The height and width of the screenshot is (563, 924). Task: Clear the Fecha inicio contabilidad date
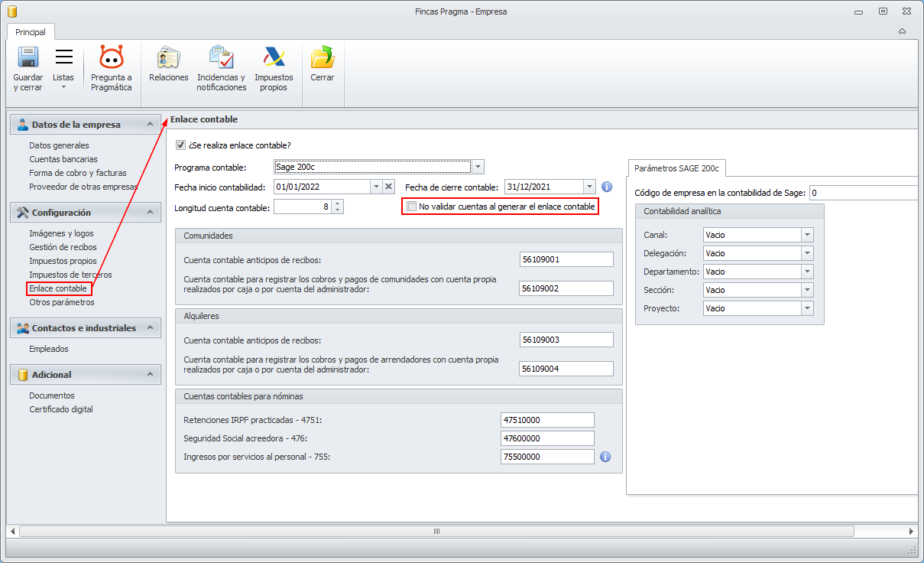click(388, 187)
